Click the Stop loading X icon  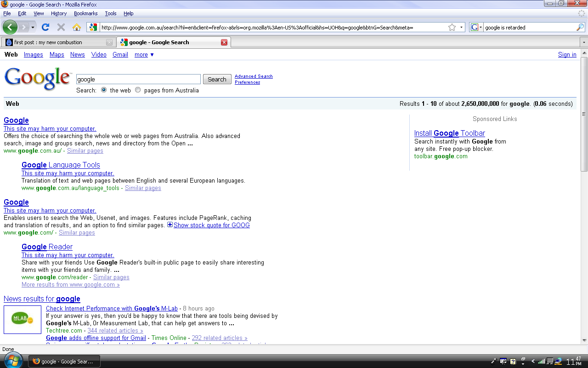tap(61, 27)
